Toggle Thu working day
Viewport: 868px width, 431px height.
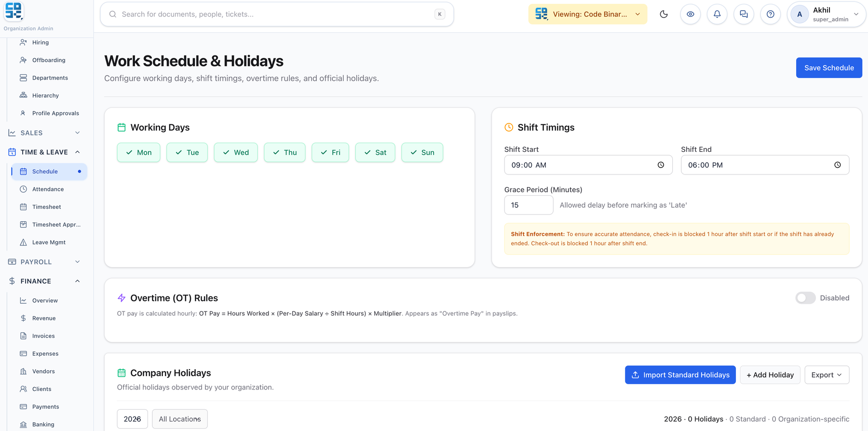(x=285, y=152)
